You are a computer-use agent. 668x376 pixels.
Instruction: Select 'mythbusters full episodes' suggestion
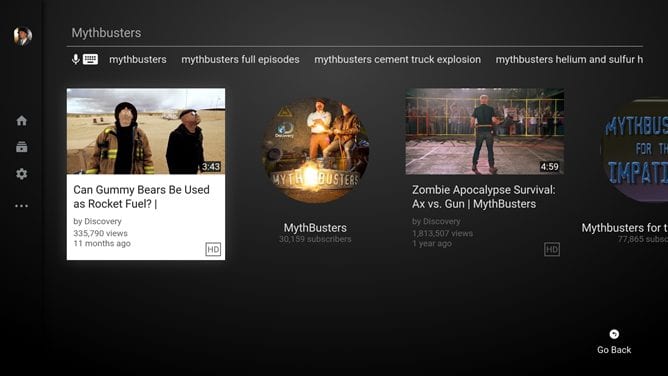(240, 60)
